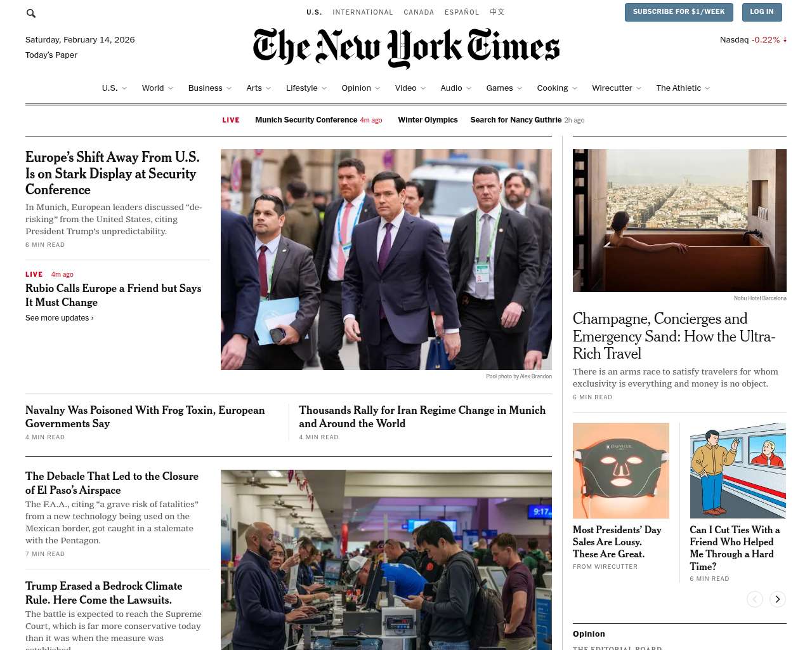Viewport: 812px width, 650px height.
Task: Open the LED face mask thumbnail
Action: [x=621, y=470]
